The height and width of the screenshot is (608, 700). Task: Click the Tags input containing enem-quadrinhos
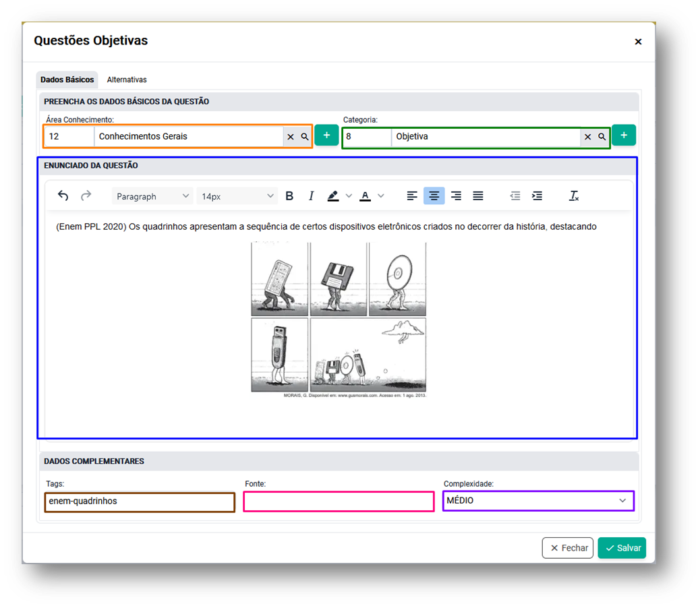[140, 501]
